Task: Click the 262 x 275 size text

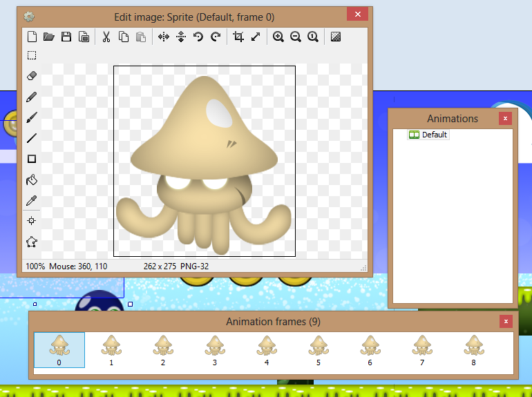Action: (x=160, y=267)
